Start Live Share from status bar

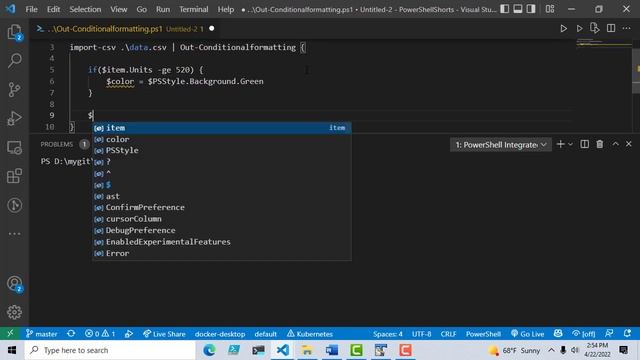(164, 334)
